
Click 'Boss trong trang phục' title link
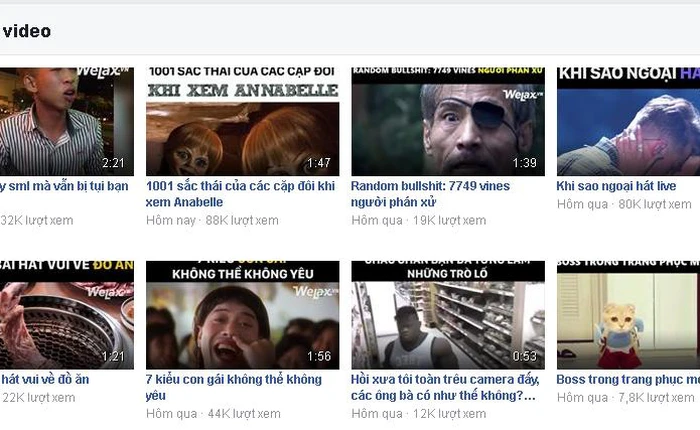pos(628,379)
